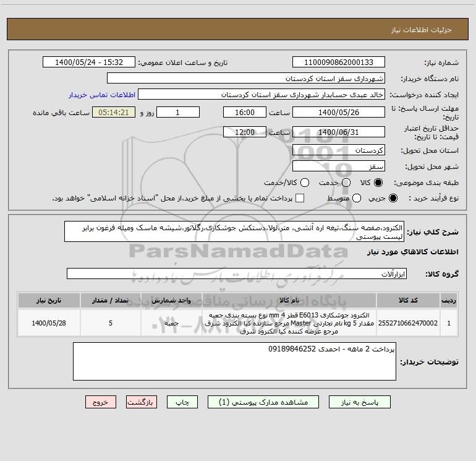The height and width of the screenshot is (461, 476).
Task: Select the خدمت radio button
Action: [x=346, y=183]
